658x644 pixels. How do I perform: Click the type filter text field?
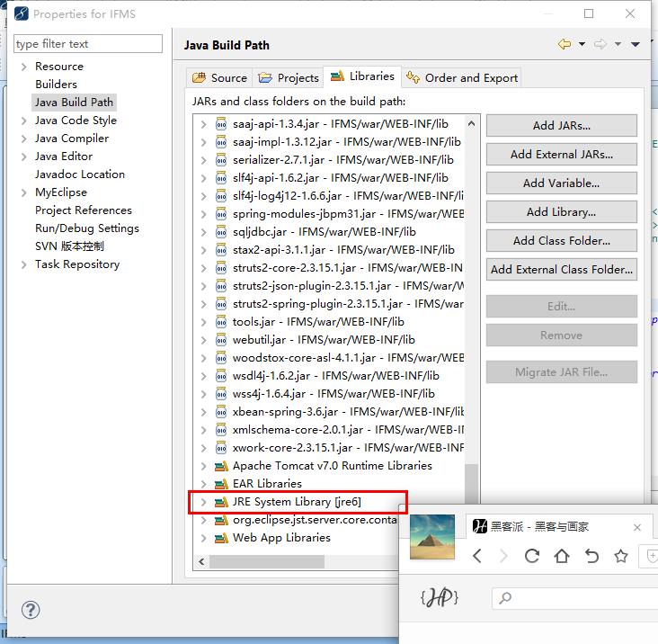88,44
